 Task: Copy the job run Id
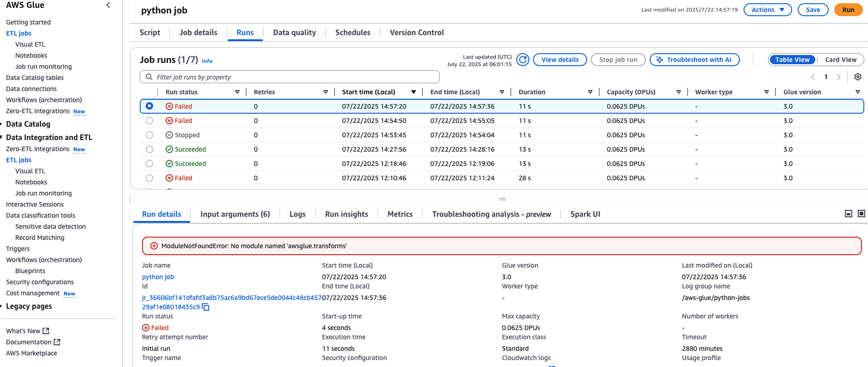206,307
